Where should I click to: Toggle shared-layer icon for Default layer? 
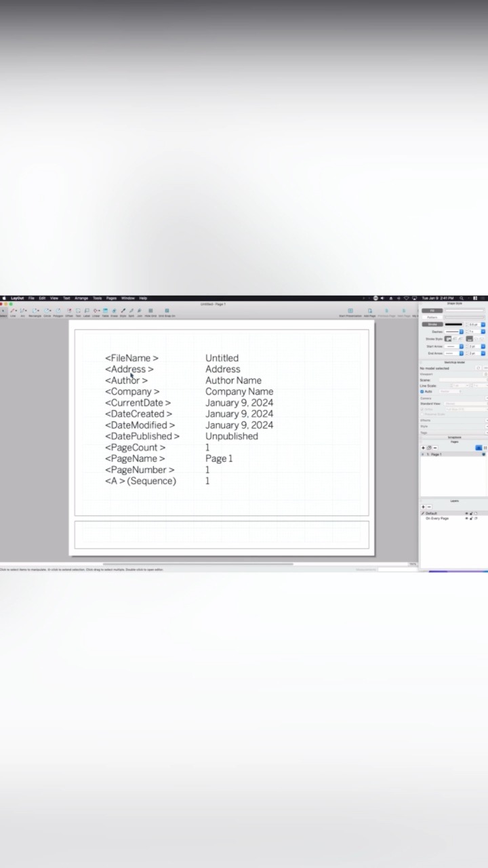pyautogui.click(x=476, y=513)
